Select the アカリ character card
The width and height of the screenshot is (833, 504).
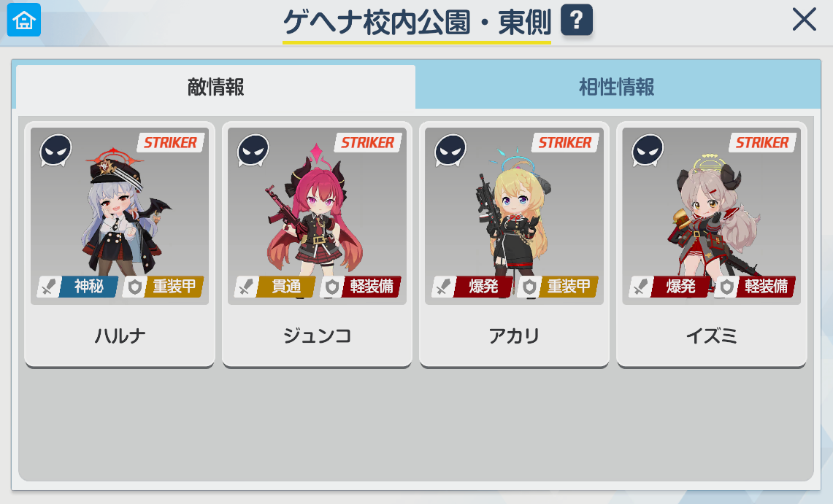pos(514,244)
